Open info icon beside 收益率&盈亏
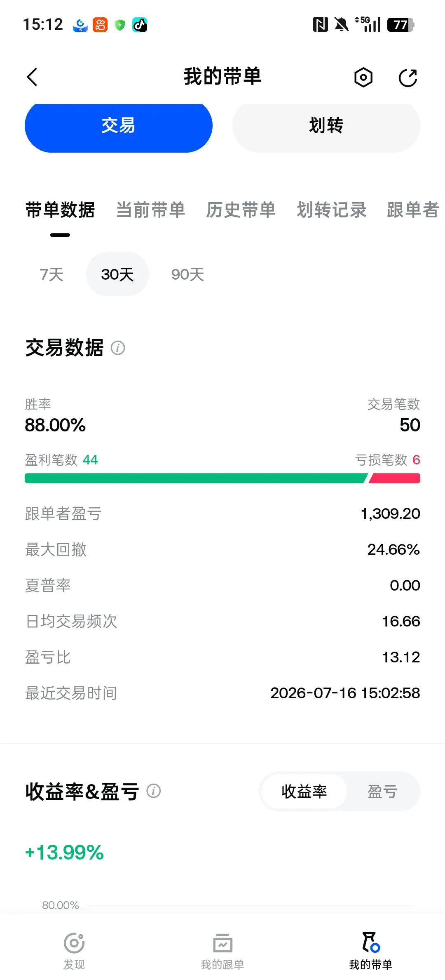This screenshot has width=445, height=980. click(154, 791)
